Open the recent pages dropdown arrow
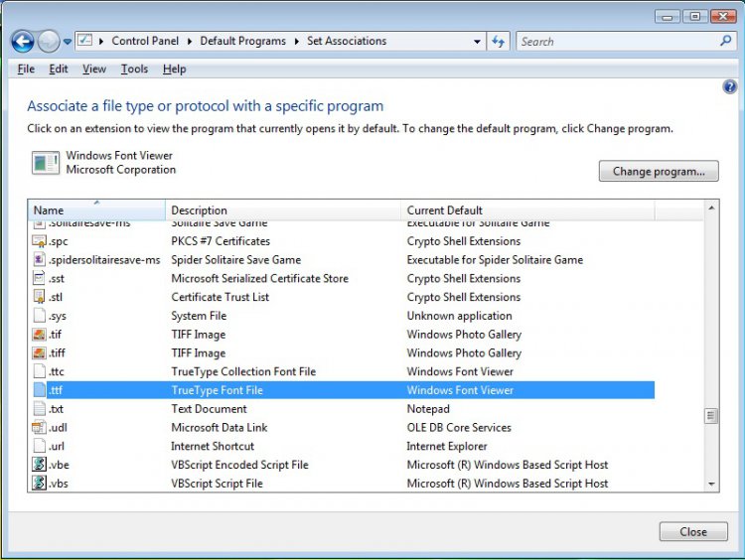The image size is (745, 560). (x=68, y=42)
